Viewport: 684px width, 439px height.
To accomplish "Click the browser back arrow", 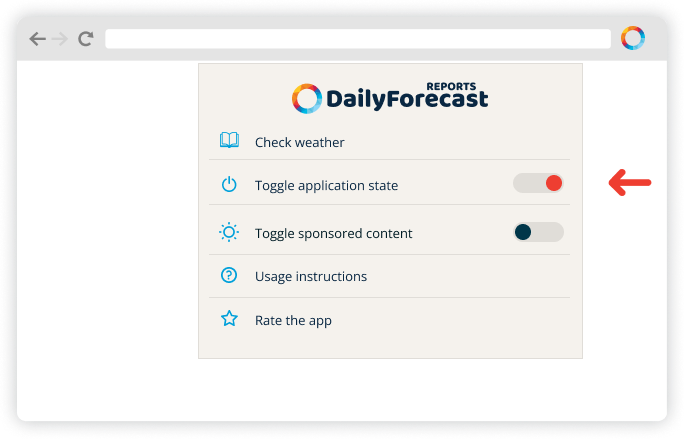I will [38, 39].
